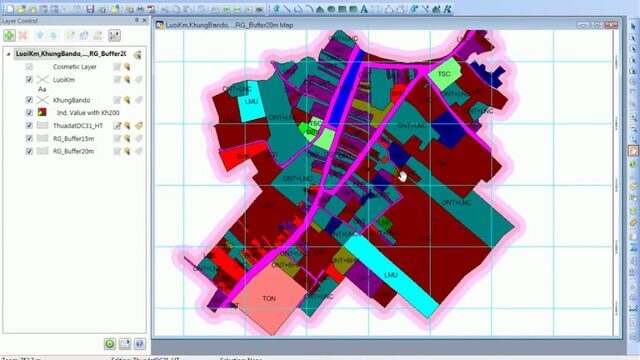Hide the RG_Buffer20m layer

click(29, 151)
